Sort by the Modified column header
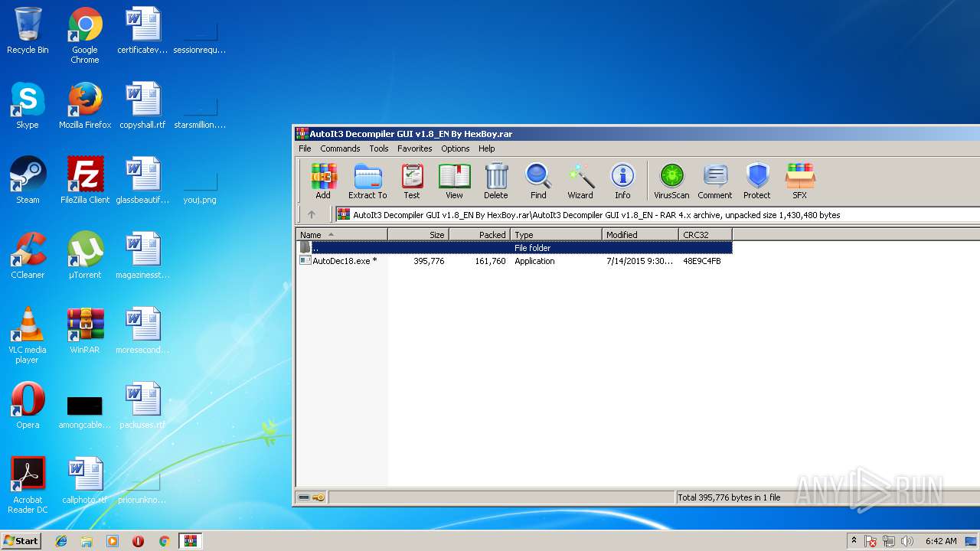Image resolution: width=980 pixels, height=551 pixels. 640,235
